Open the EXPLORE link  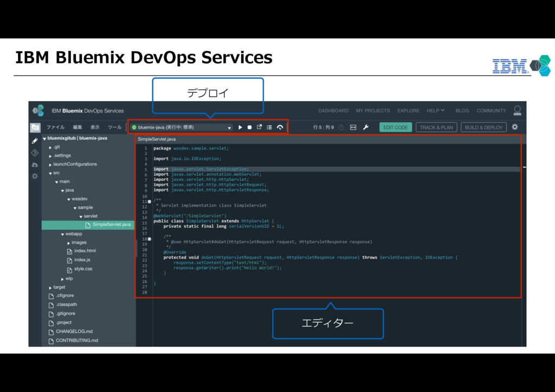(408, 110)
